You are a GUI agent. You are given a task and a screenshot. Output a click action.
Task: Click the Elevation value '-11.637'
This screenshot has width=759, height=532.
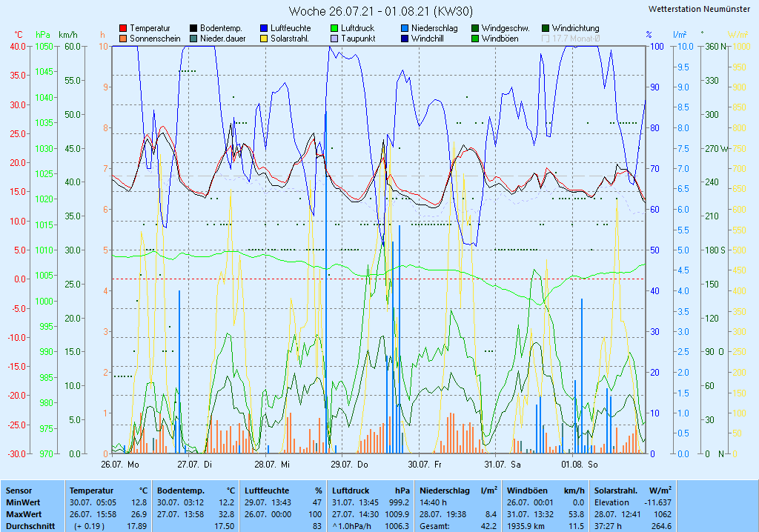pyautogui.click(x=658, y=503)
